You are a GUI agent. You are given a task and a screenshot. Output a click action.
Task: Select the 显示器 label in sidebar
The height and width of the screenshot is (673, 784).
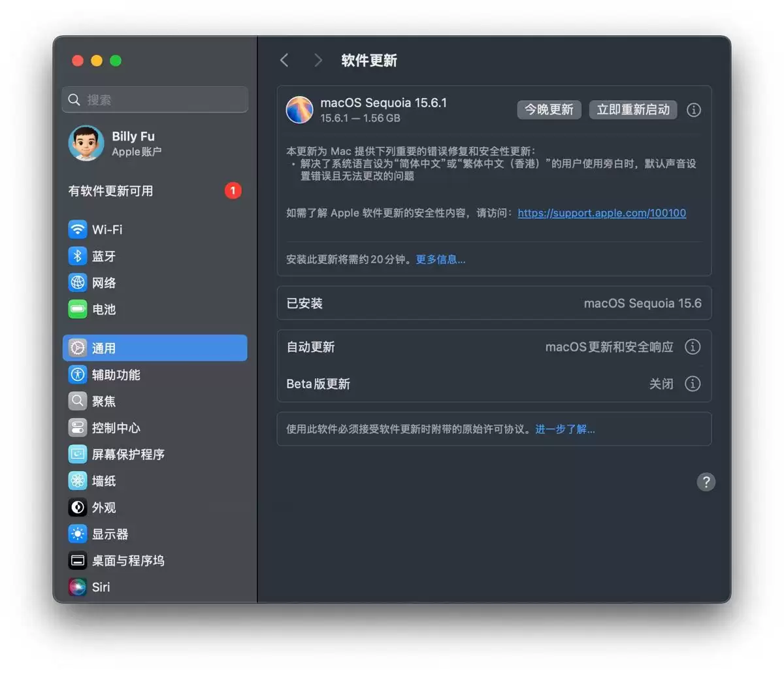coord(110,534)
